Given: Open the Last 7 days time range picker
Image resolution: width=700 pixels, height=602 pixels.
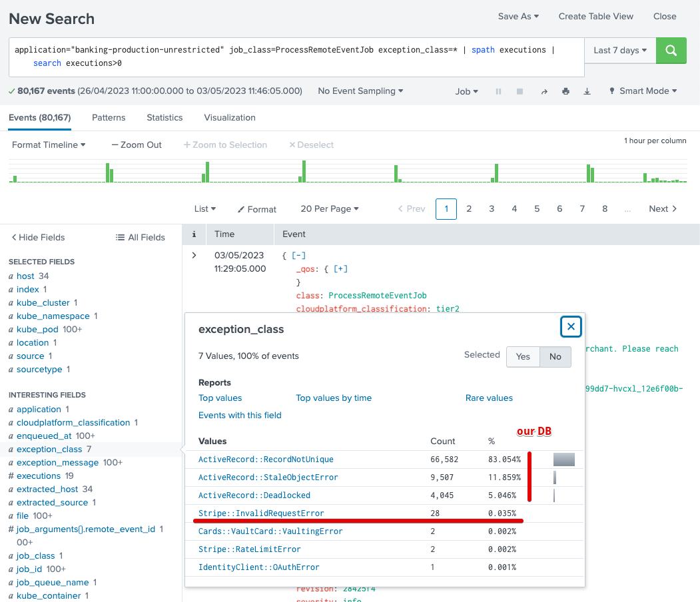Looking at the screenshot, I should 619,50.
